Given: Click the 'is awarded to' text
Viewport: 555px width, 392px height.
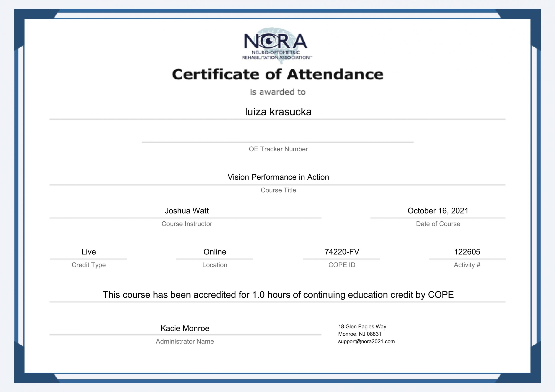Looking at the screenshot, I should (277, 92).
